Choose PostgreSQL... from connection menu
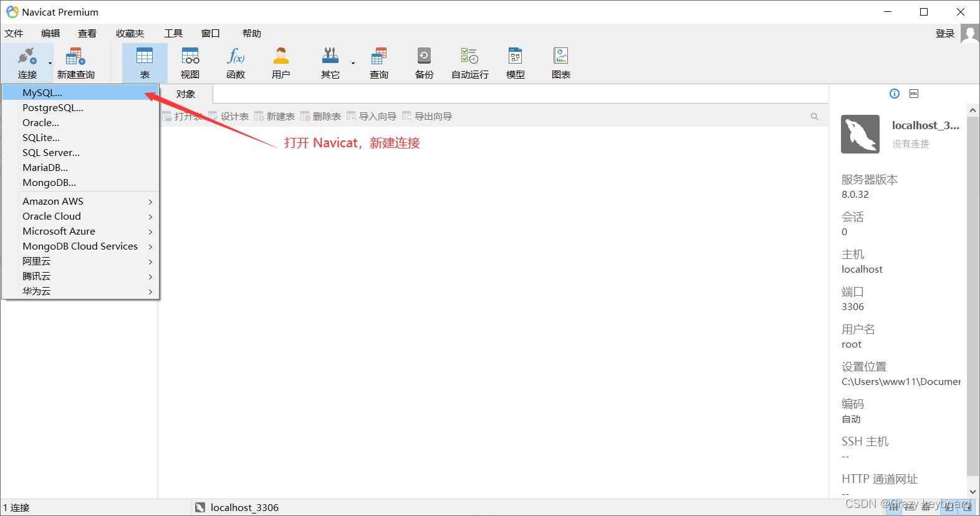This screenshot has width=980, height=516. click(80, 107)
